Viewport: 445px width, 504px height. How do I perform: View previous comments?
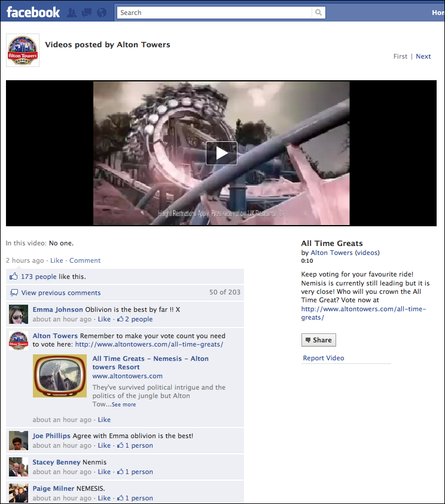pyautogui.click(x=60, y=293)
